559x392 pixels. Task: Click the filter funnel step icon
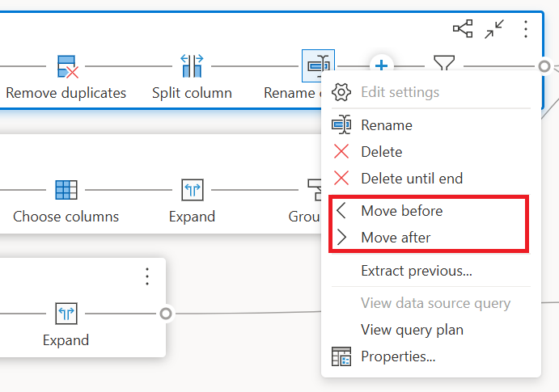(x=443, y=65)
